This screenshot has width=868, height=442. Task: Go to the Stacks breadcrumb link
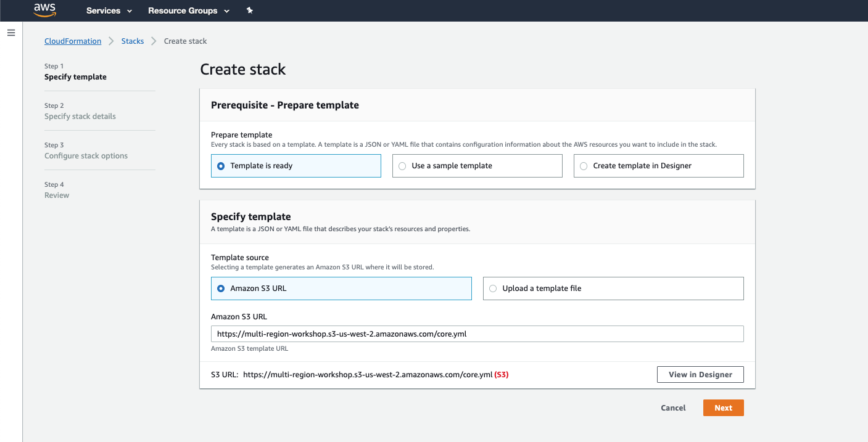click(133, 41)
